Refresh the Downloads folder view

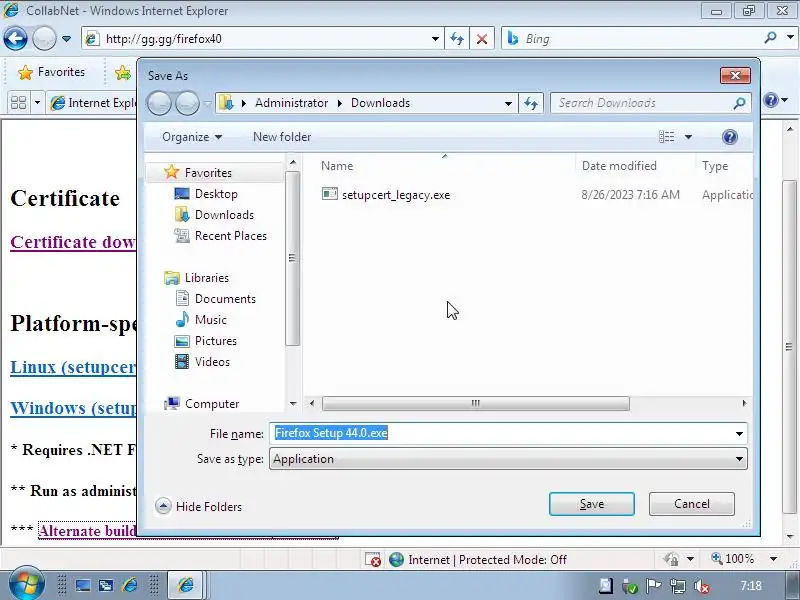(531, 104)
